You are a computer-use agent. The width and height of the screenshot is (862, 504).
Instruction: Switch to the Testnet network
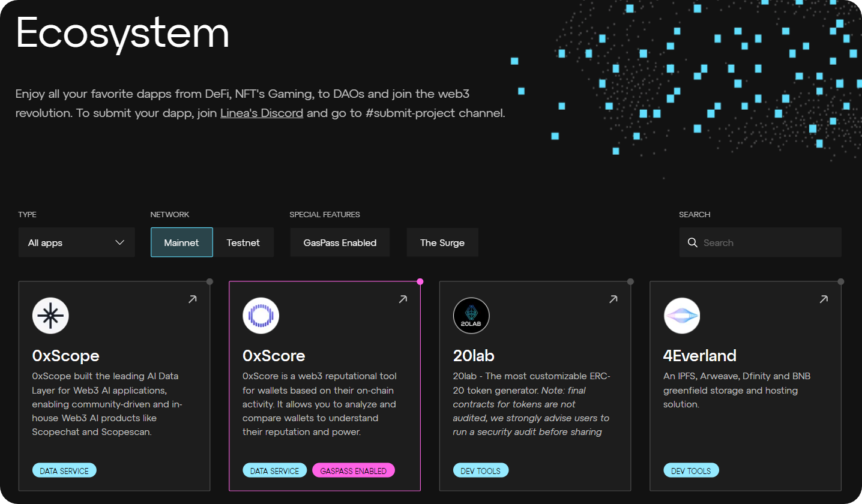tap(243, 242)
